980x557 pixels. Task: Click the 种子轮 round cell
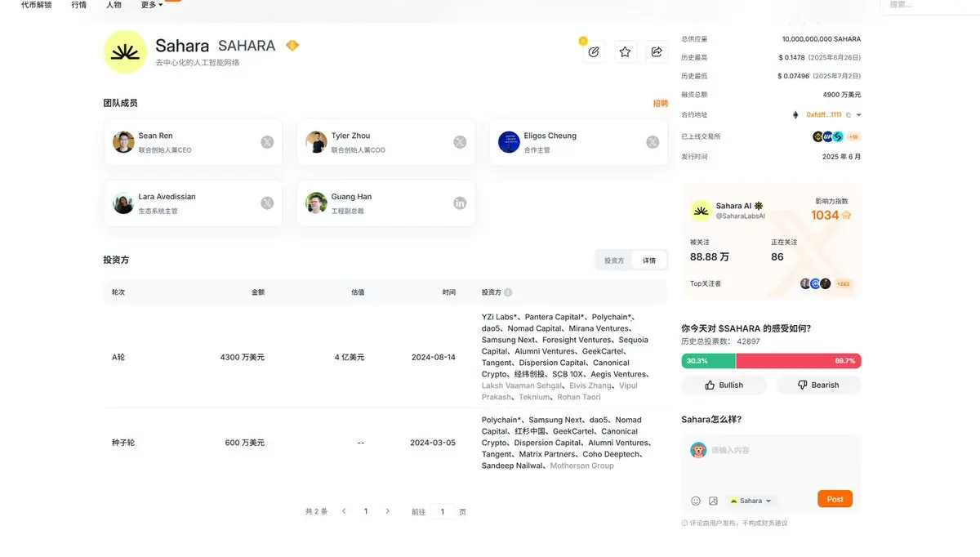coord(123,443)
